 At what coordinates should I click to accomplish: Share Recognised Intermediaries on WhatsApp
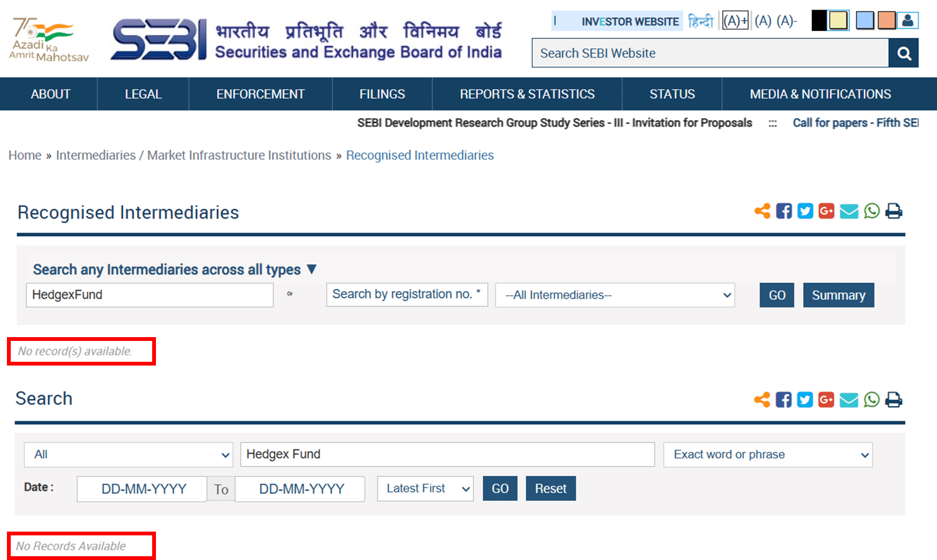point(872,211)
